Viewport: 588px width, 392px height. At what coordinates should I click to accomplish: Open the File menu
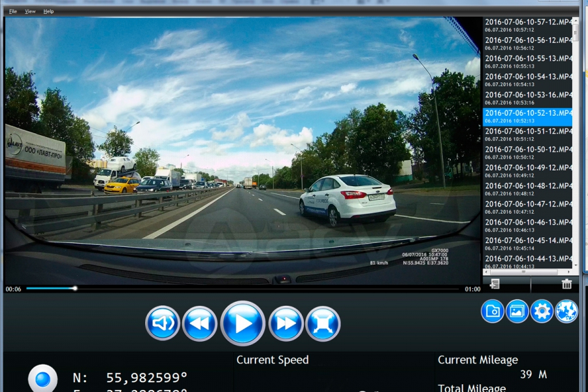[x=13, y=11]
